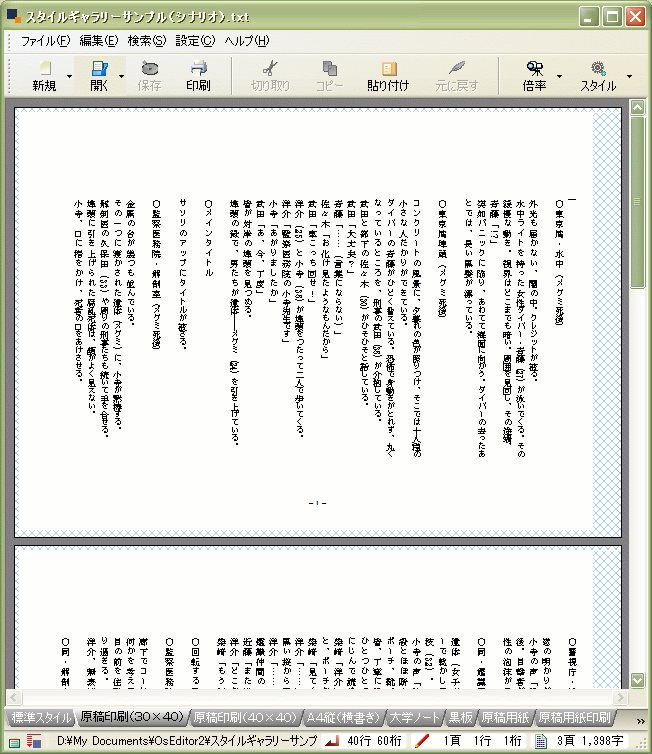Click the 新規 (New) toolbar icon
The height and width of the screenshot is (754, 652).
tap(45, 68)
